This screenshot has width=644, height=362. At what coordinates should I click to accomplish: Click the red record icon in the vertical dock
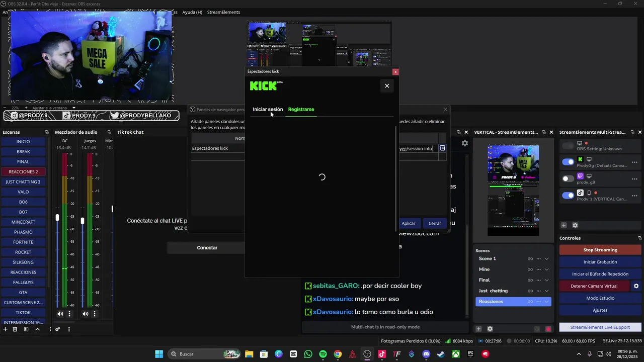548,329
